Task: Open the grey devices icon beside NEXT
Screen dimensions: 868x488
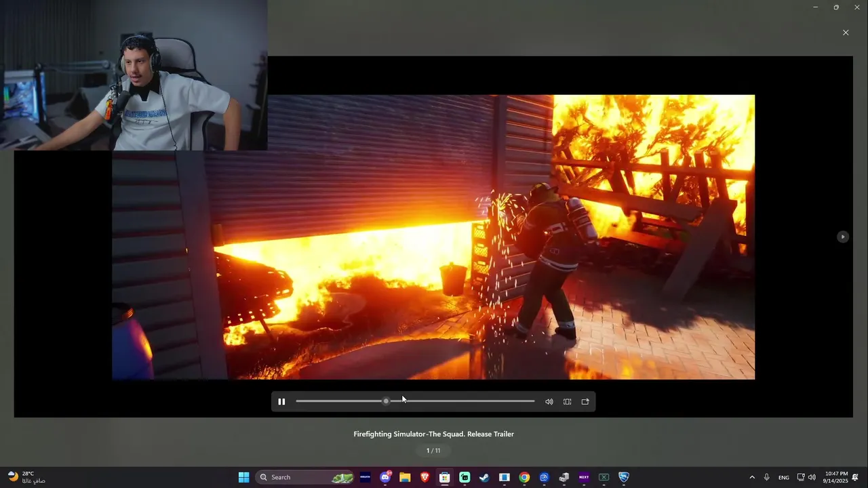Action: click(x=564, y=477)
